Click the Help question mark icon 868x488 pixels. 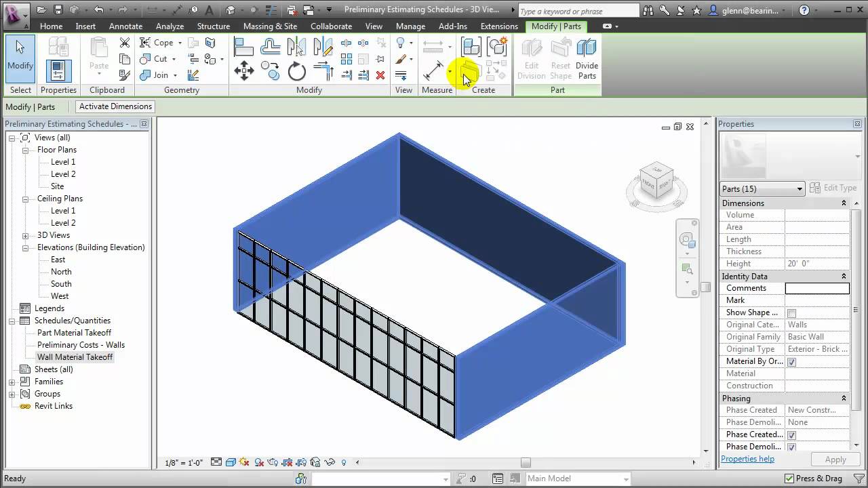(804, 10)
